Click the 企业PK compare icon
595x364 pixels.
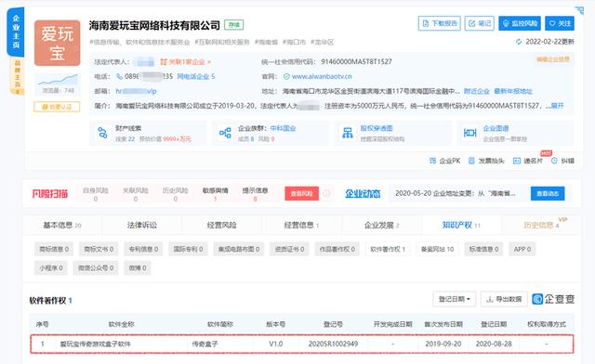[x=432, y=161]
